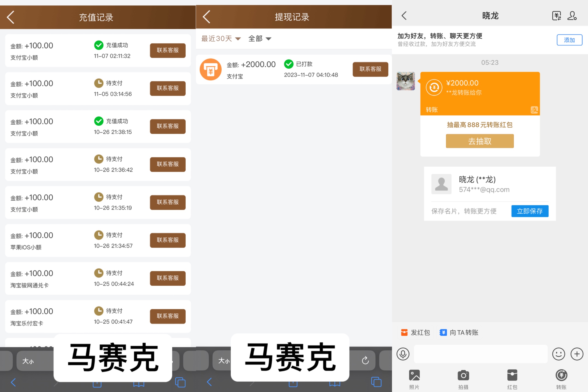The image size is (588, 392).
Task: Open the emoji smiley picker
Action: (x=559, y=354)
